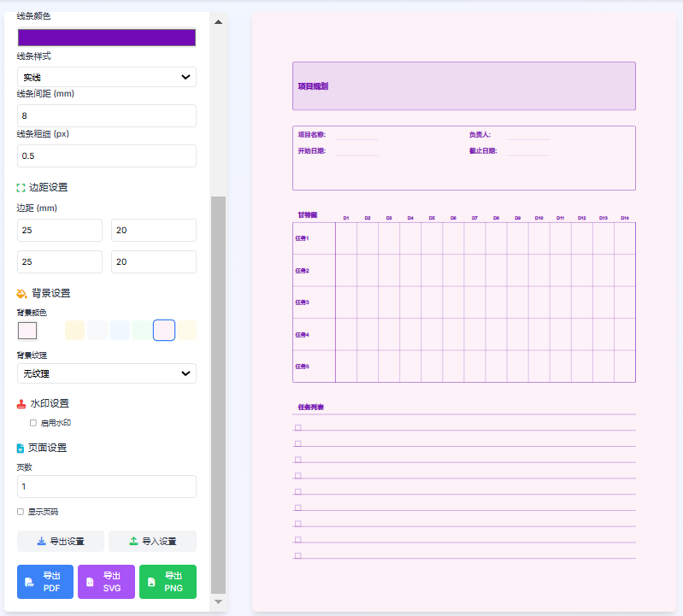Click the settings panel scroll up arrow
Viewport: 683px width, 616px height.
[218, 21]
